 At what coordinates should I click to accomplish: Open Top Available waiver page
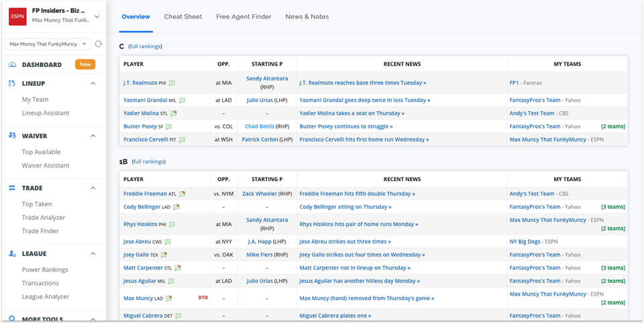click(x=41, y=152)
